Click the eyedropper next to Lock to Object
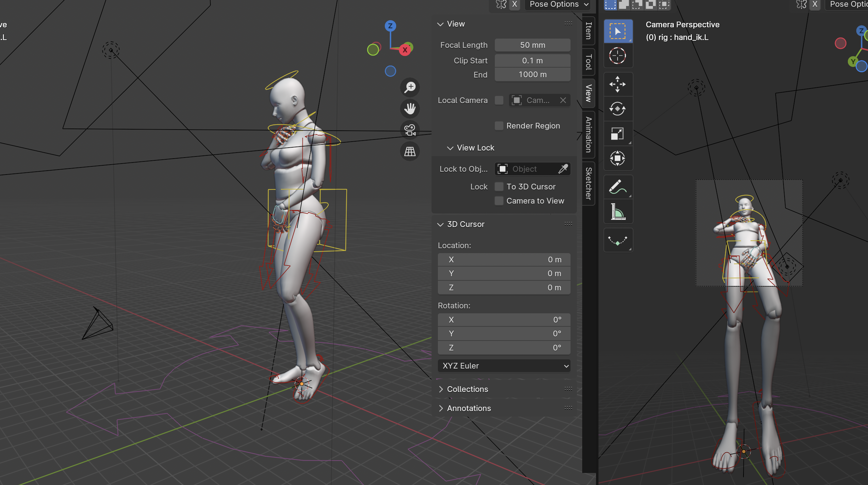The height and width of the screenshot is (485, 868). pos(563,169)
